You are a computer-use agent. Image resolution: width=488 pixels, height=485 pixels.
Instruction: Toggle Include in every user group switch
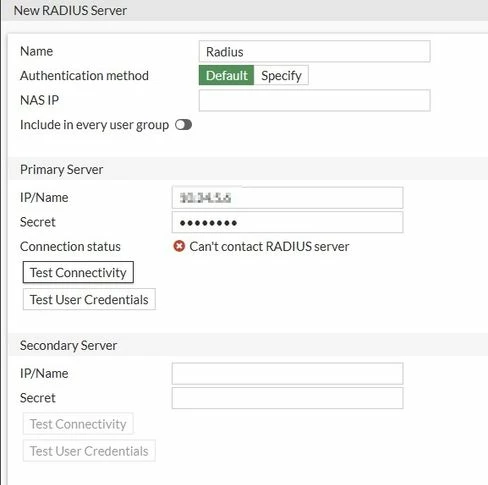(183, 125)
